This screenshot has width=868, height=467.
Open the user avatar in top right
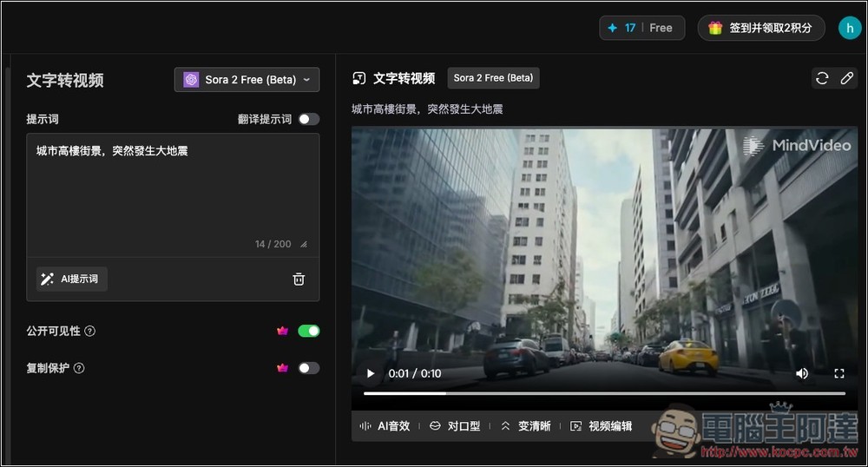tap(849, 28)
